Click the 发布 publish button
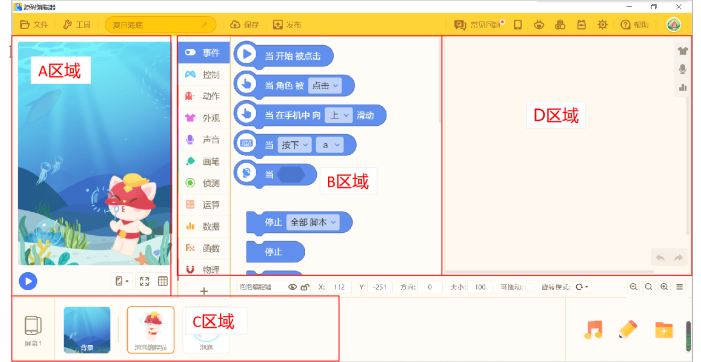Viewport: 701px width, 362px height. [287, 25]
